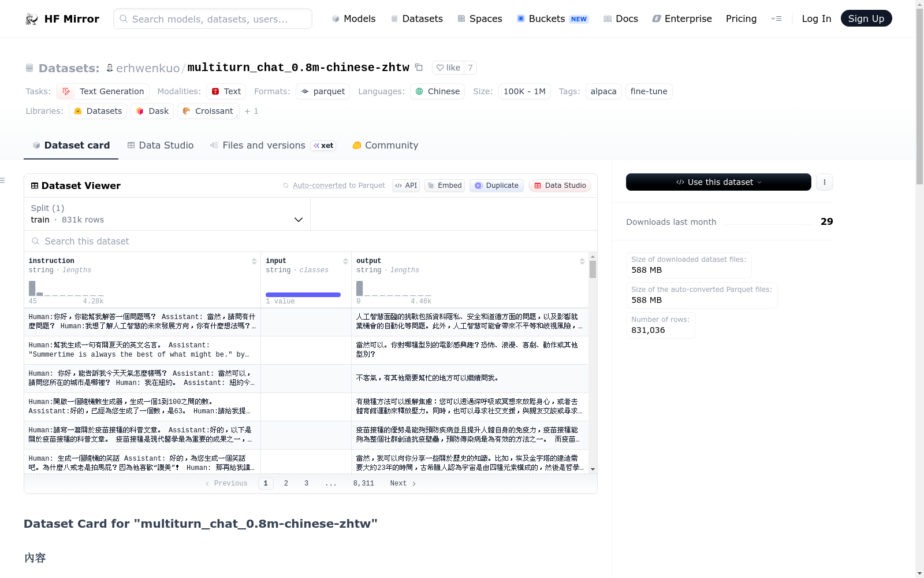Click the Log In link

[816, 18]
